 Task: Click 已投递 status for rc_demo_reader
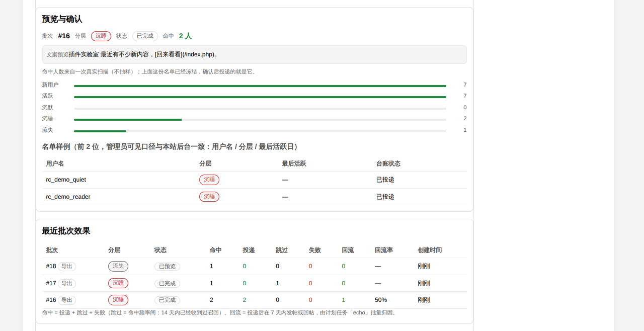click(385, 197)
